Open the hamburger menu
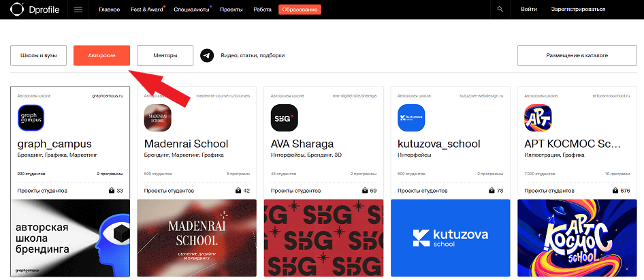This screenshot has width=644, height=280. (x=78, y=10)
